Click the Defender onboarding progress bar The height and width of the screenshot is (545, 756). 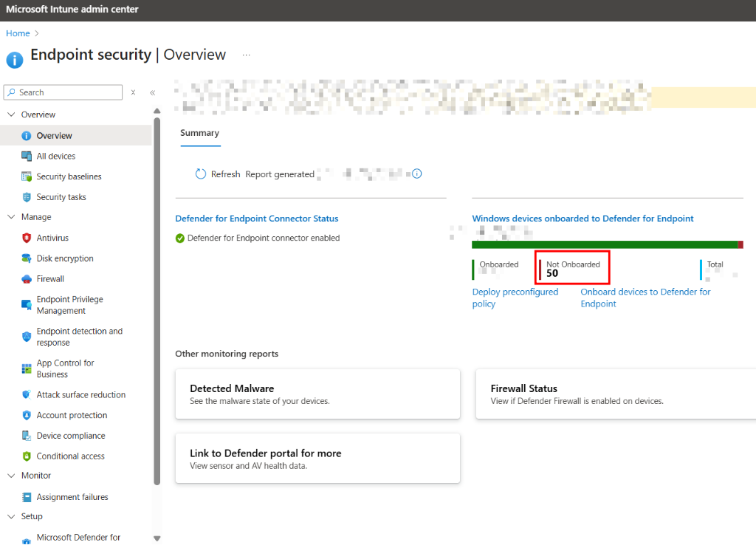[x=605, y=244]
